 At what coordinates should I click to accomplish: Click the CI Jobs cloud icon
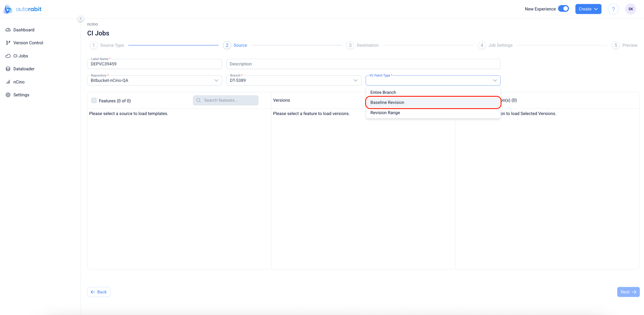(8, 56)
